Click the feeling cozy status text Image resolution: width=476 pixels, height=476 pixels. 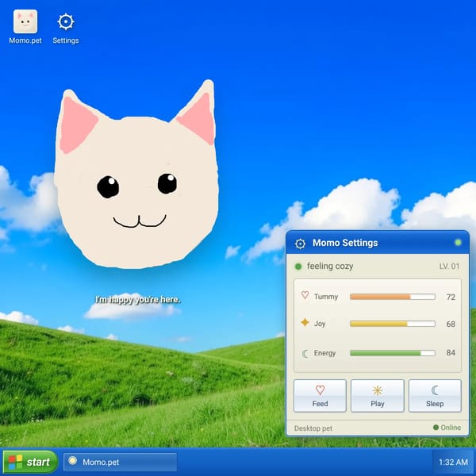click(330, 267)
